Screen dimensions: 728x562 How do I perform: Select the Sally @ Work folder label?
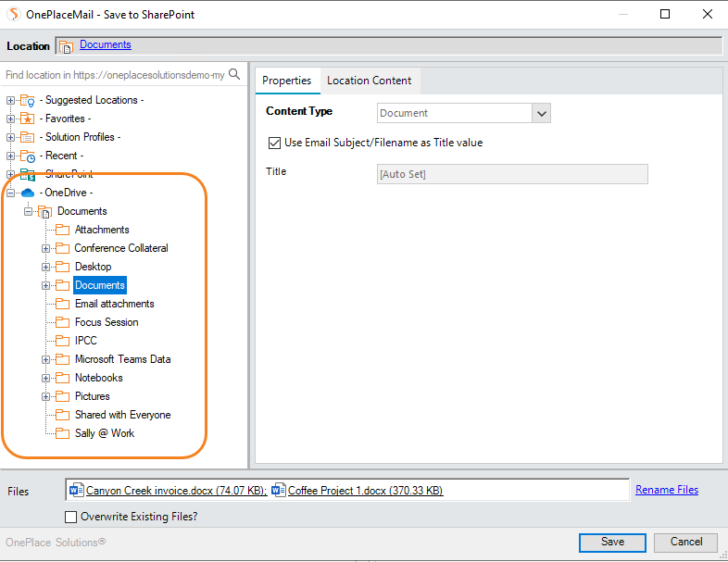tap(105, 433)
